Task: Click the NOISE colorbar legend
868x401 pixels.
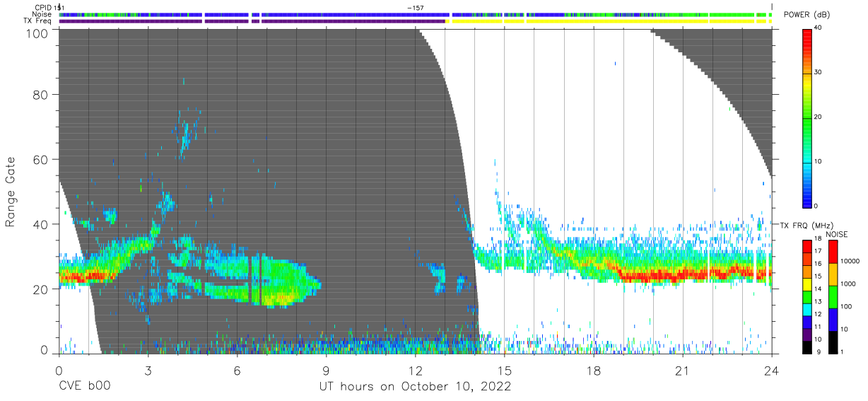Action: coord(832,296)
